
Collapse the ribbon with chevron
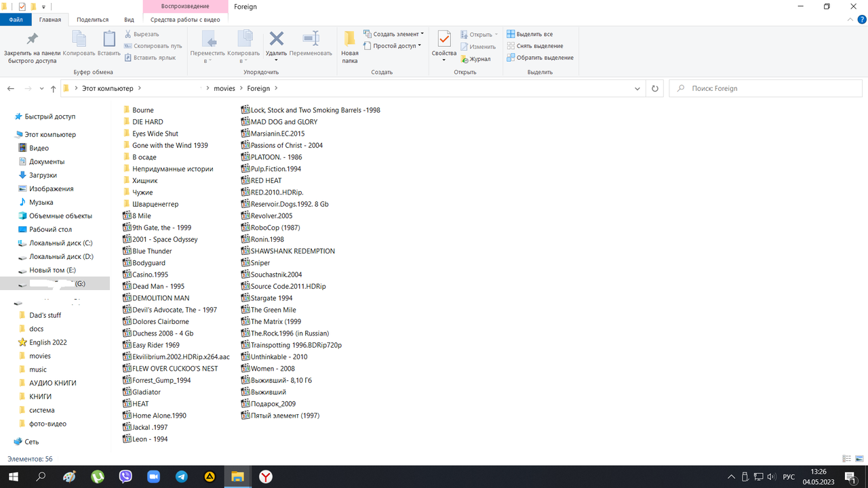[849, 20]
